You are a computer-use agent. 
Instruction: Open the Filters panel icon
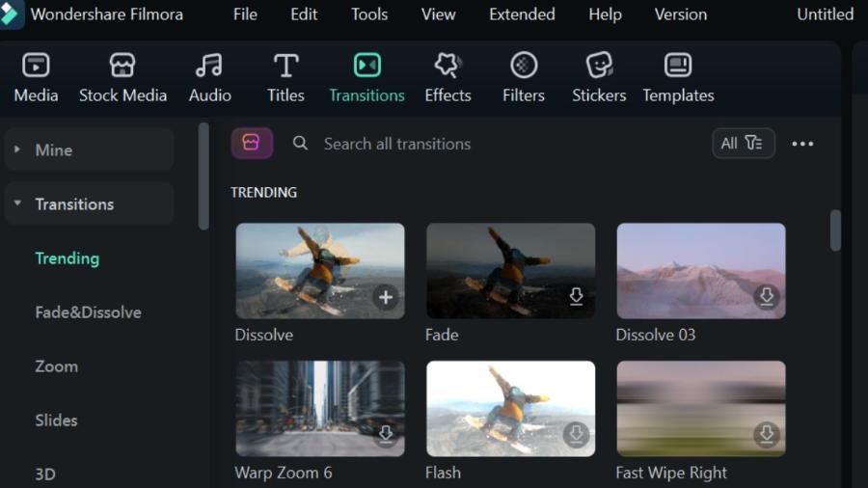click(x=524, y=66)
